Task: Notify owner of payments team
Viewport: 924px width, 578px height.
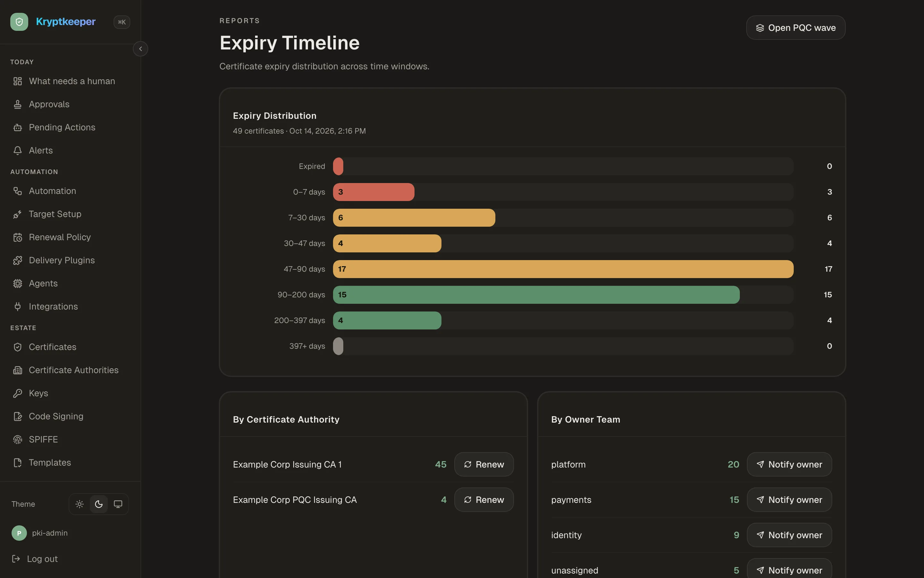Action: 789,500
